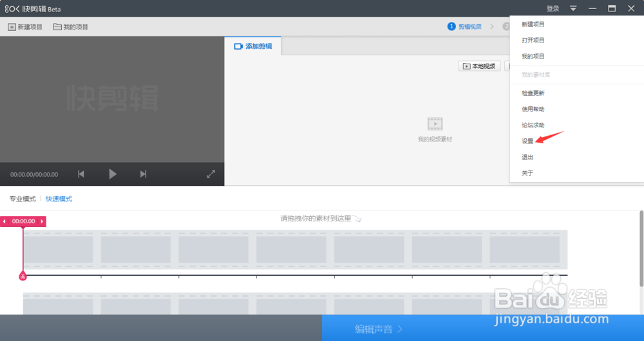
Task: Click the 登录 login link
Action: click(x=553, y=8)
